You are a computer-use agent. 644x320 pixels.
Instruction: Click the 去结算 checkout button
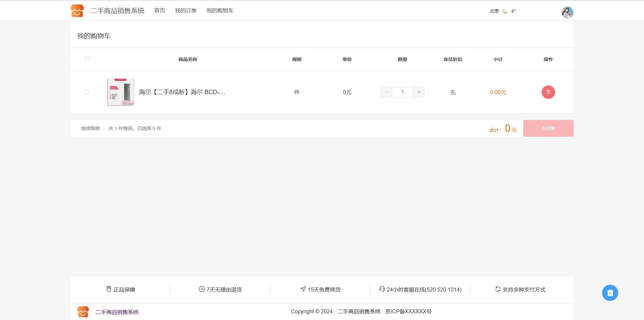pyautogui.click(x=548, y=128)
